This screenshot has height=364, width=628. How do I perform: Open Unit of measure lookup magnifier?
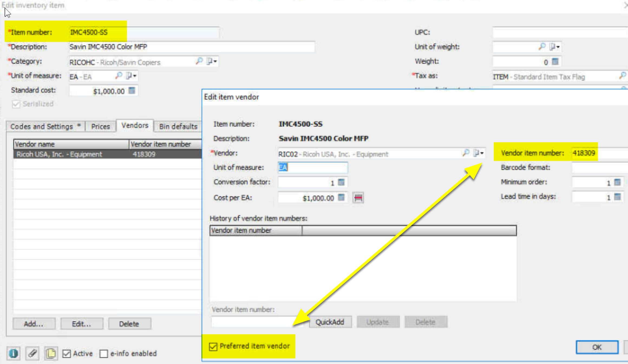119,75
